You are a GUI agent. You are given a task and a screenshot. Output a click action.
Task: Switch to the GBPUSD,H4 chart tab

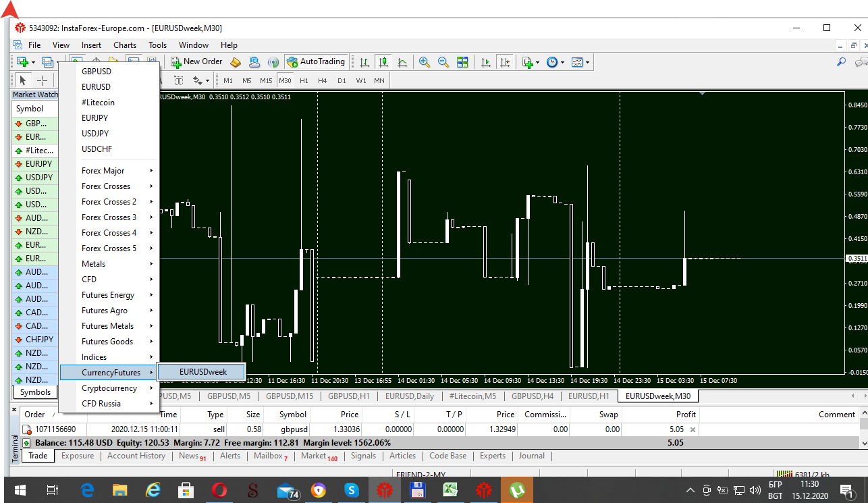[532, 396]
